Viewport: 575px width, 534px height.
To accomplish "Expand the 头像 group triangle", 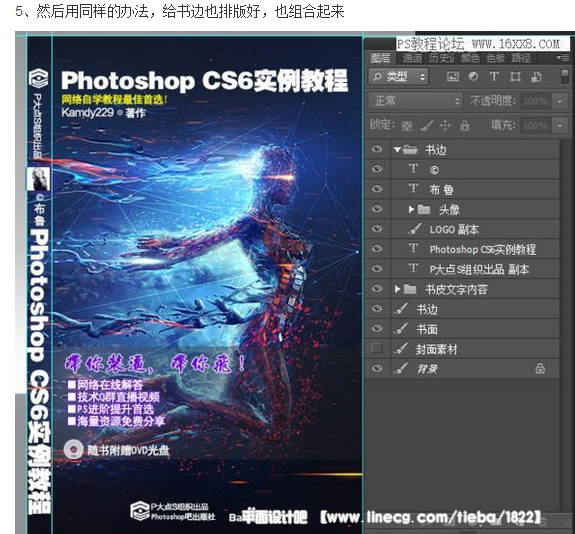I will pyautogui.click(x=411, y=209).
